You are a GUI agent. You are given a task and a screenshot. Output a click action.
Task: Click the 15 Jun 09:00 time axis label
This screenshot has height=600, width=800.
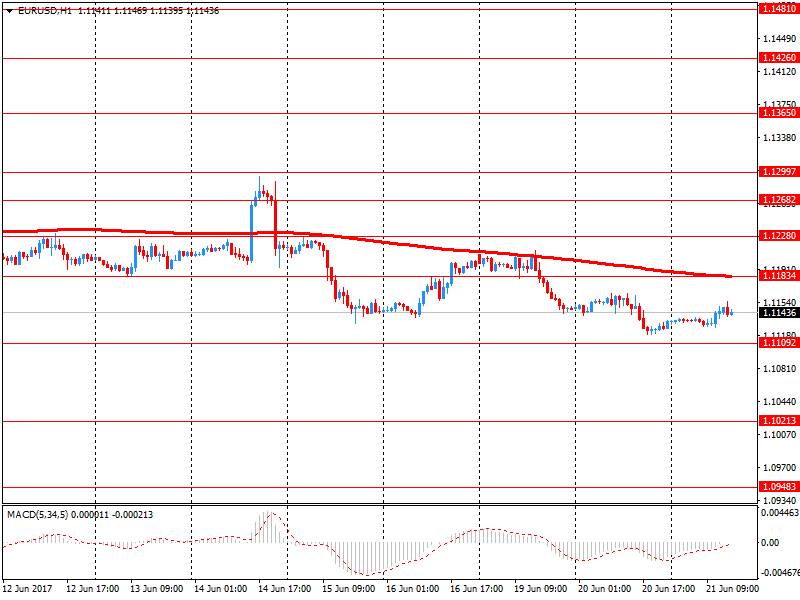[x=348, y=589]
